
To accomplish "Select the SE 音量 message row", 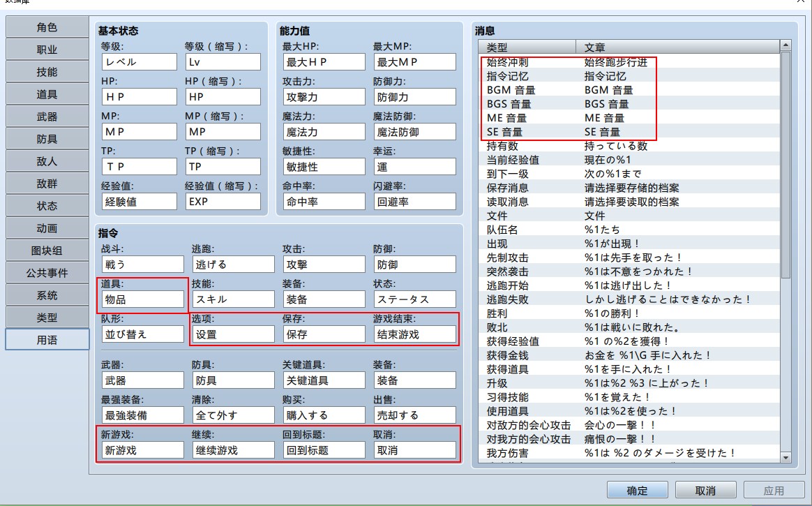I will (629, 132).
